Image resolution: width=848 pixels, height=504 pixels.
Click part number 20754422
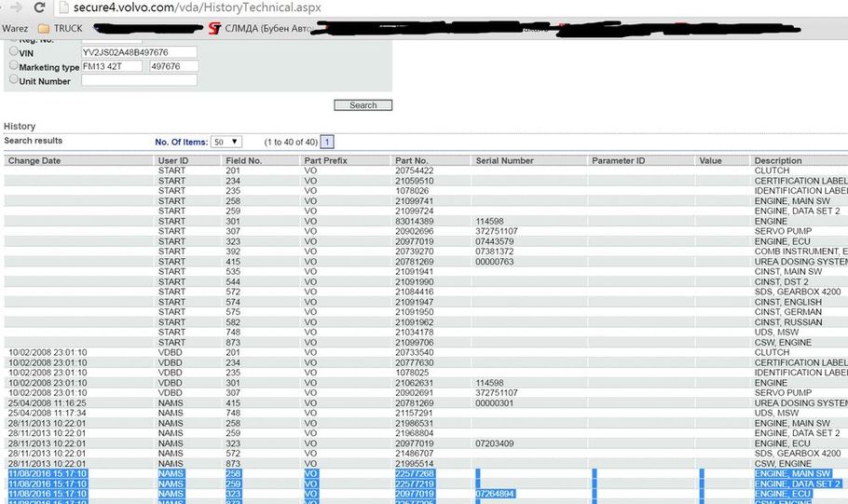pos(415,170)
